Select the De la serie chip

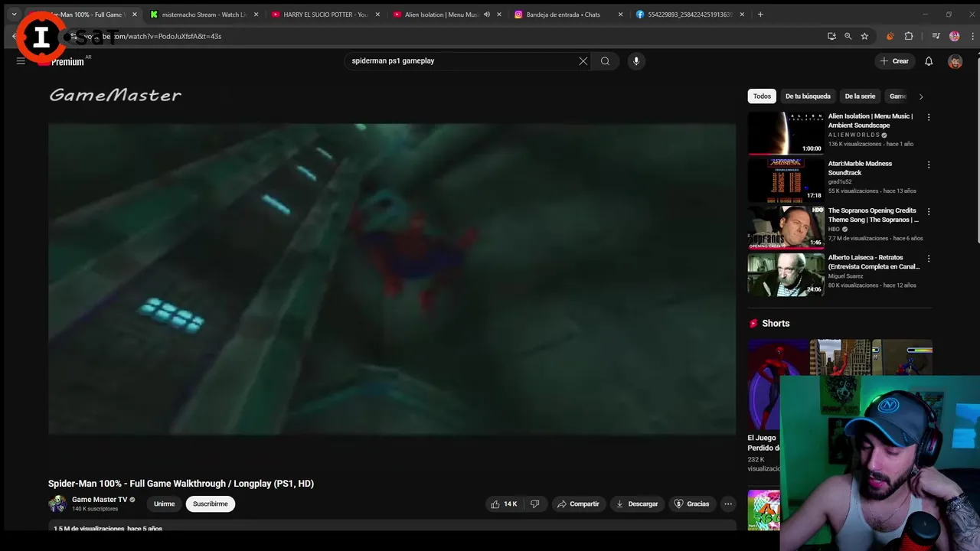tap(860, 96)
